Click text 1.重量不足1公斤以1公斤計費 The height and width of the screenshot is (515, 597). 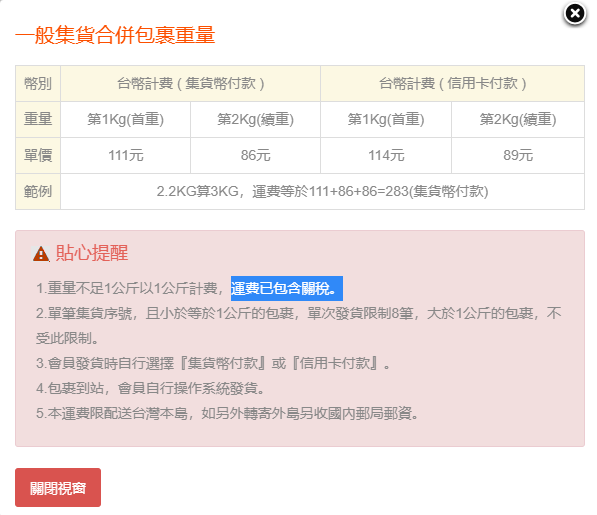pos(126,289)
